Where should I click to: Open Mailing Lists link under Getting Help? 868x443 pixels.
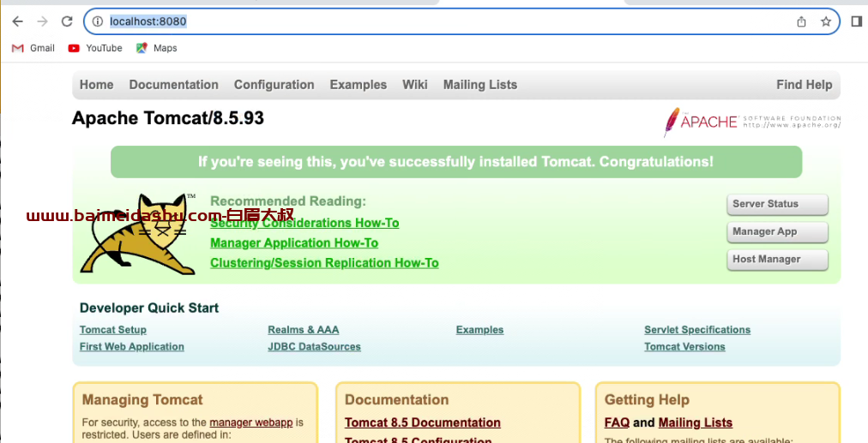(696, 422)
